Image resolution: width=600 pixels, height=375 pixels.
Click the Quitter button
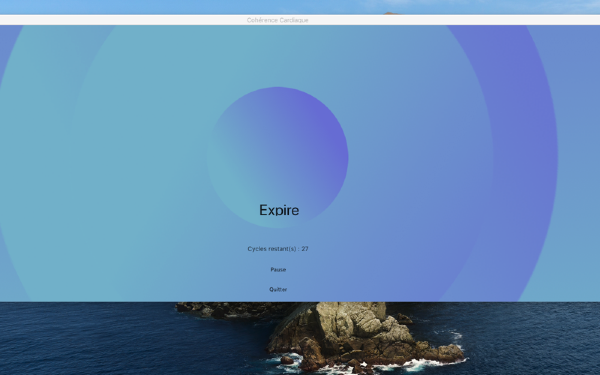coord(278,289)
